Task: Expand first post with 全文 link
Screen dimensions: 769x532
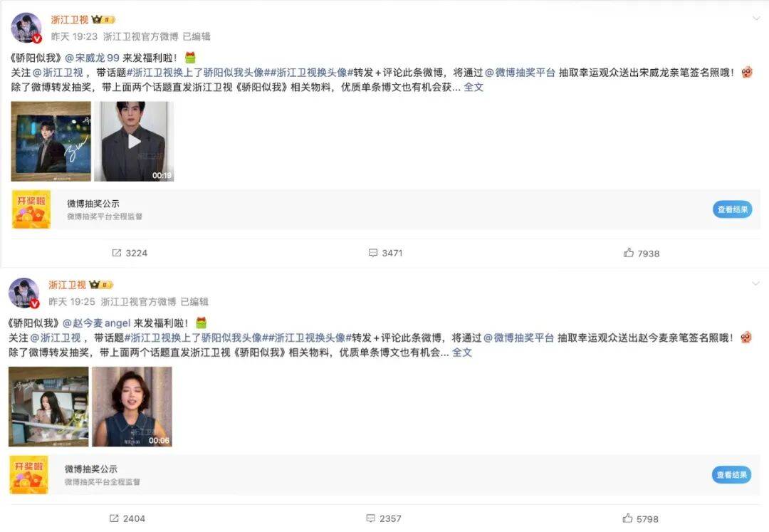Action: click(x=474, y=88)
